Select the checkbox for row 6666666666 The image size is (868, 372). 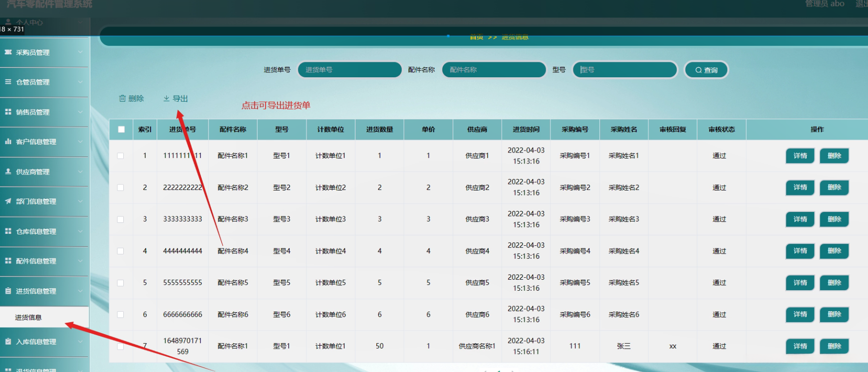(x=120, y=315)
